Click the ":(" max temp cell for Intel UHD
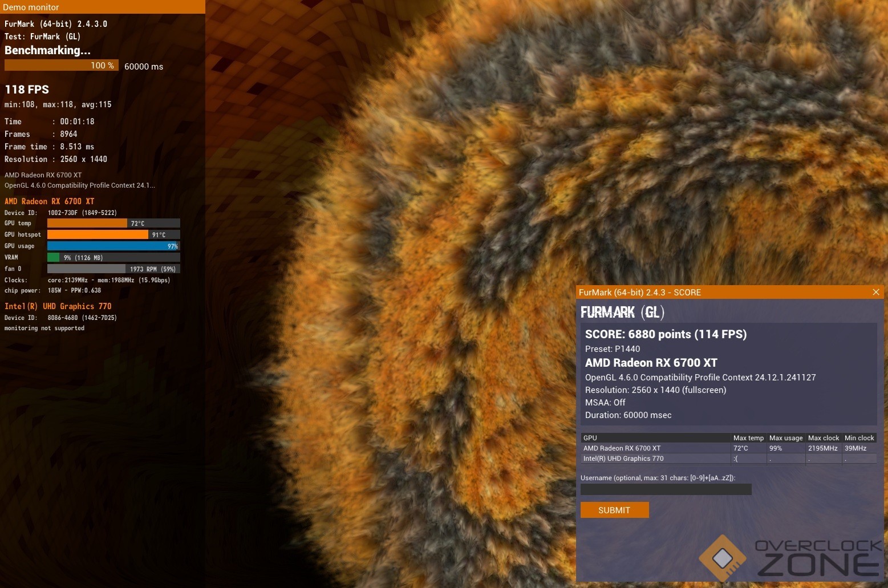 click(x=736, y=459)
